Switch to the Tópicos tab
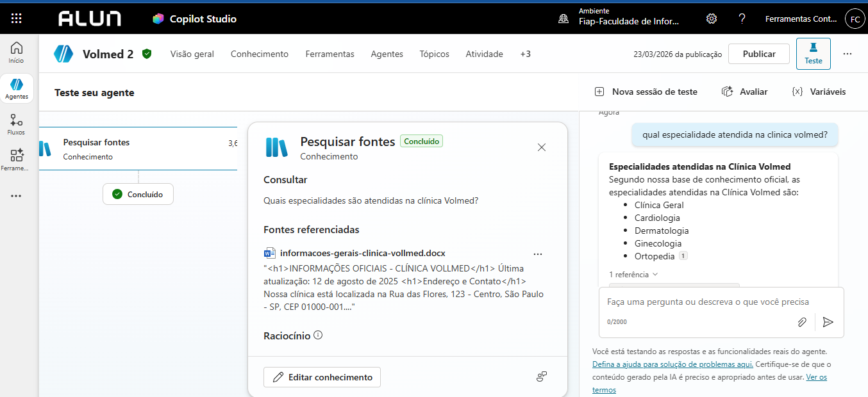The height and width of the screenshot is (397, 868). (434, 54)
